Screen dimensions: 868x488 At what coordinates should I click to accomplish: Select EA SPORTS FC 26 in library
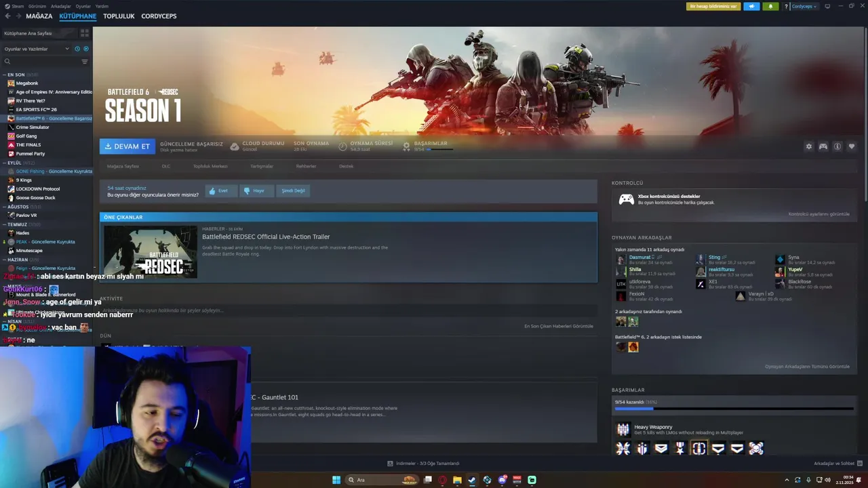click(x=36, y=109)
